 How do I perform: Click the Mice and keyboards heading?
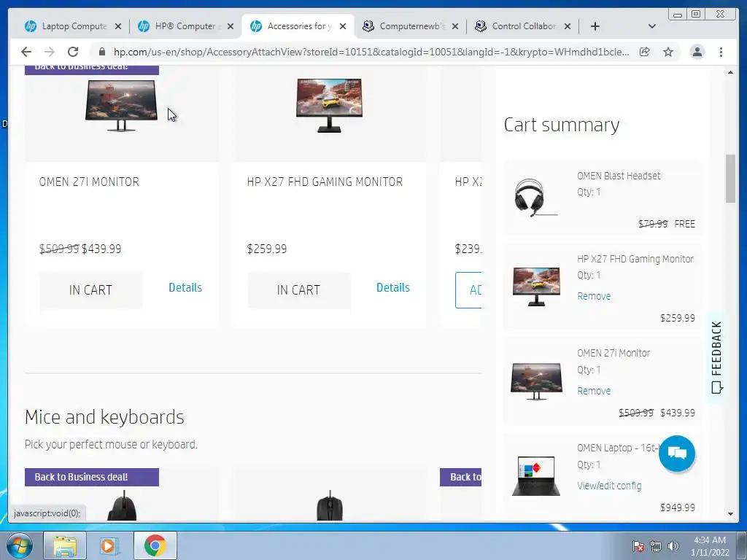pyautogui.click(x=104, y=417)
